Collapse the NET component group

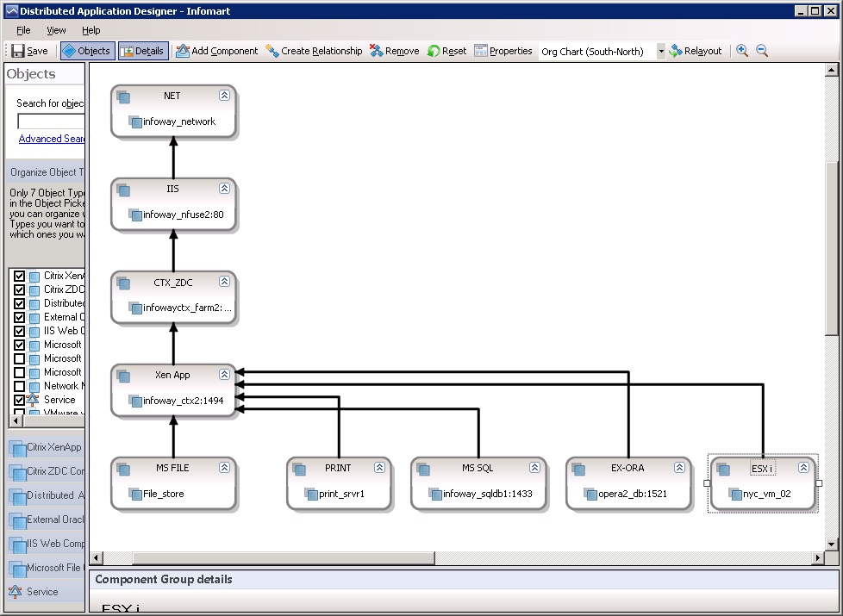pyautogui.click(x=224, y=95)
